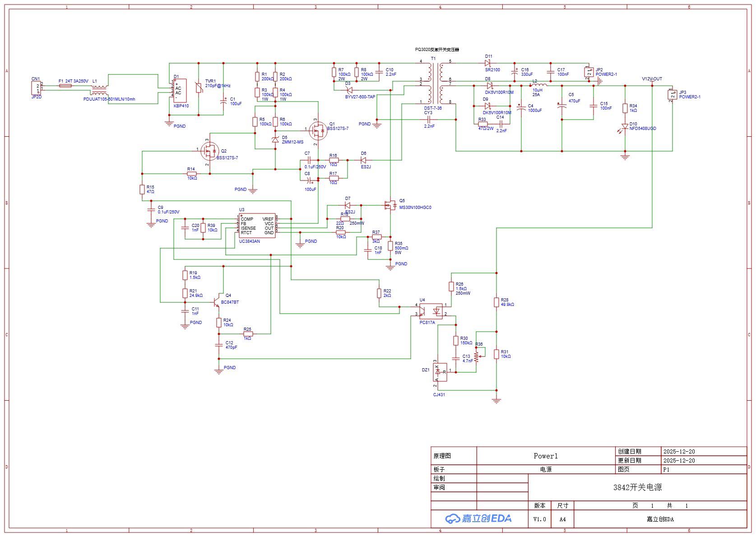Select the UC3843AN controller chip U3
This screenshot has height=537, width=756.
pyautogui.click(x=257, y=226)
